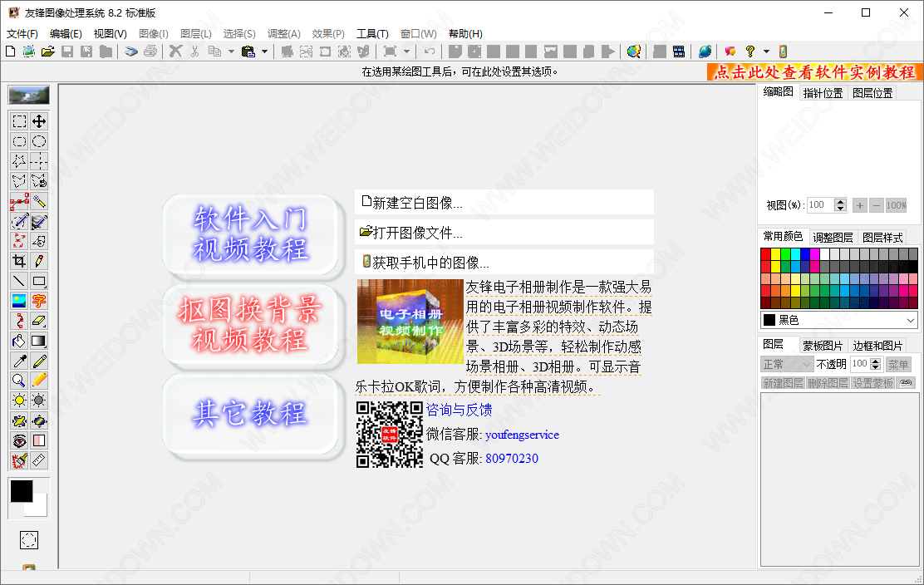
Task: Open the 帮助(H) menu
Action: [465, 33]
